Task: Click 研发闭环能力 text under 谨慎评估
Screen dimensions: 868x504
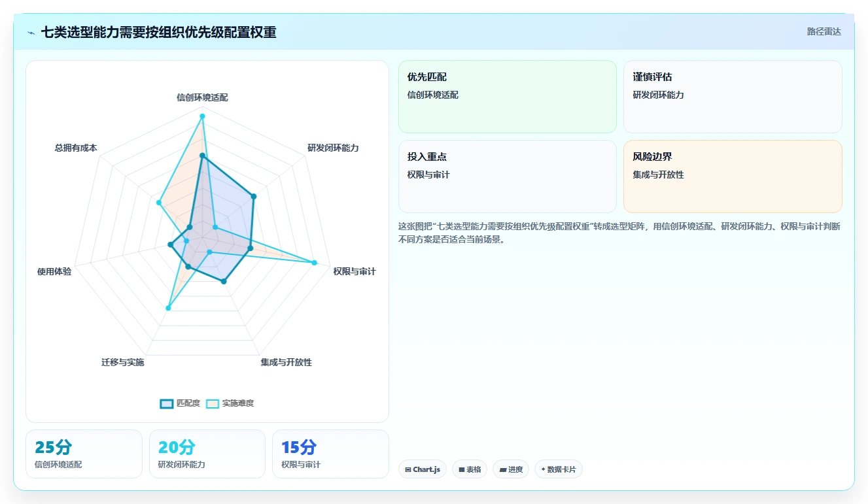Action: 658,95
